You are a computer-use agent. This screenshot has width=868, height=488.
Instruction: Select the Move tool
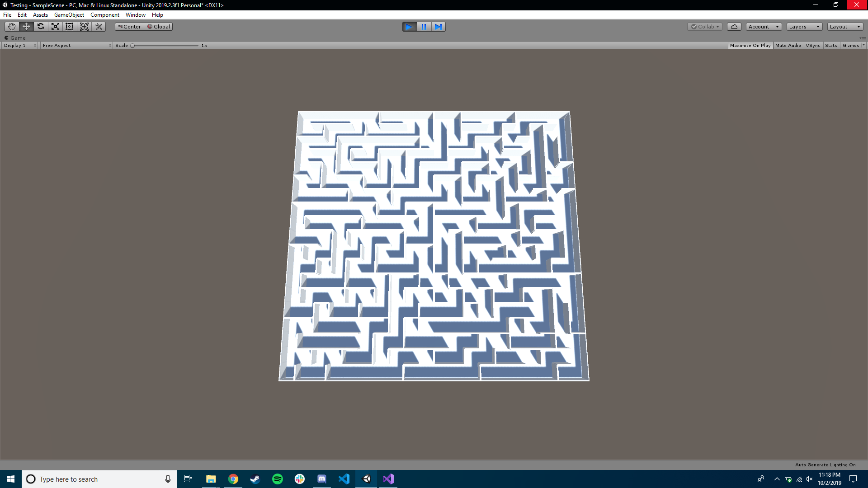(x=26, y=27)
